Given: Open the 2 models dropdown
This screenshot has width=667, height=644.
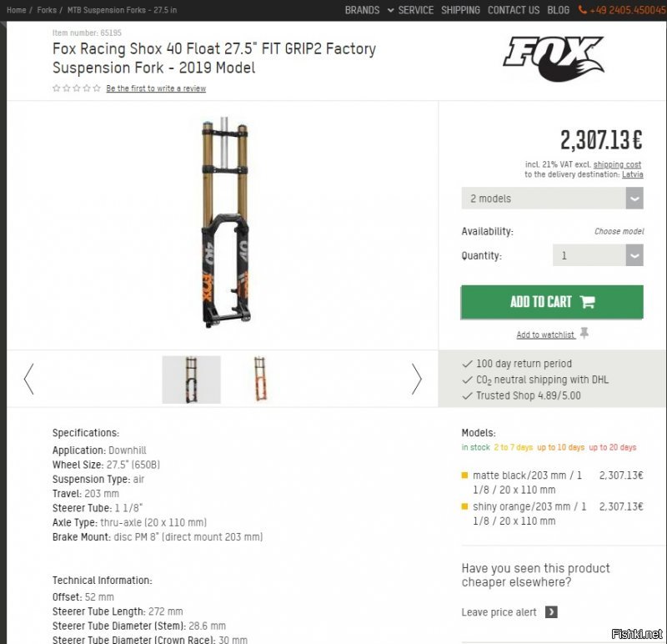Looking at the screenshot, I should (x=552, y=199).
